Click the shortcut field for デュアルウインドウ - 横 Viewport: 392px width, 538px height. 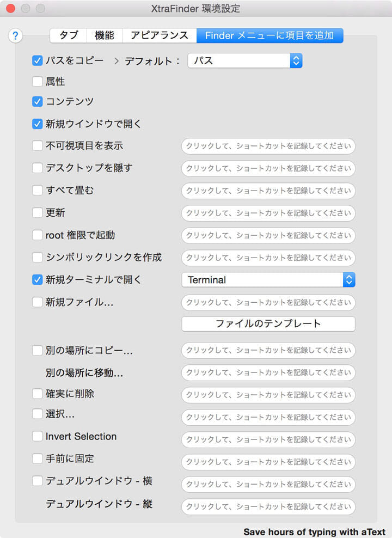268,484
